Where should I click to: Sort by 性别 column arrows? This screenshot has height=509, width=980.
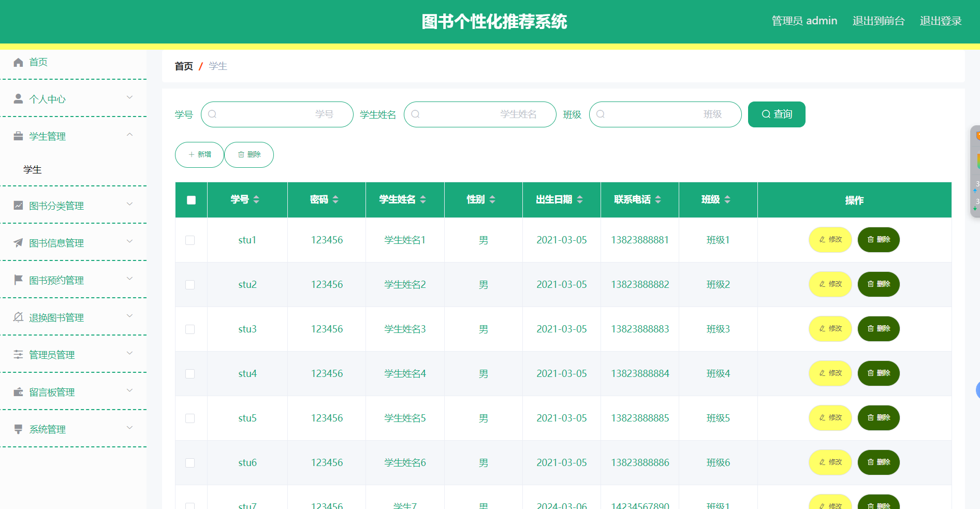(x=492, y=199)
